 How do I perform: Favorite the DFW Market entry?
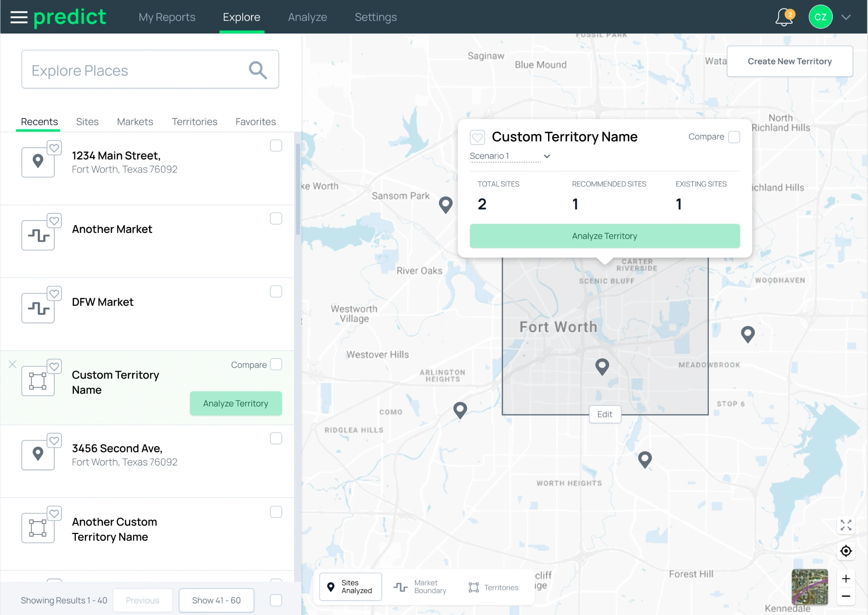54,294
